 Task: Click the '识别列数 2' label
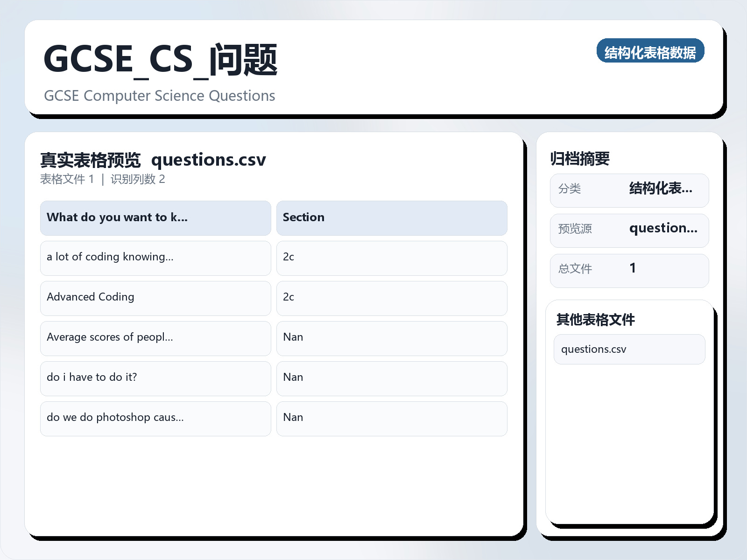[x=138, y=179]
